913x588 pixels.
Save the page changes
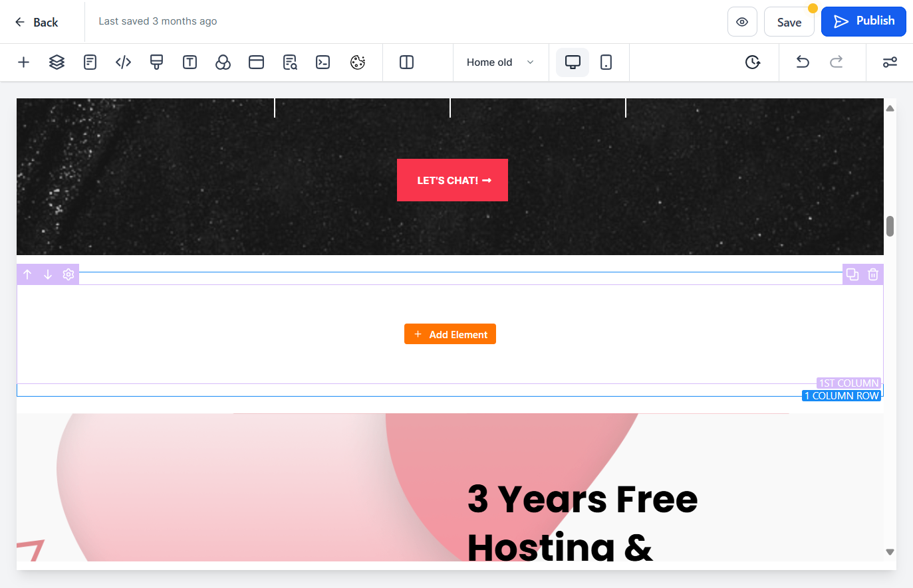tap(789, 22)
